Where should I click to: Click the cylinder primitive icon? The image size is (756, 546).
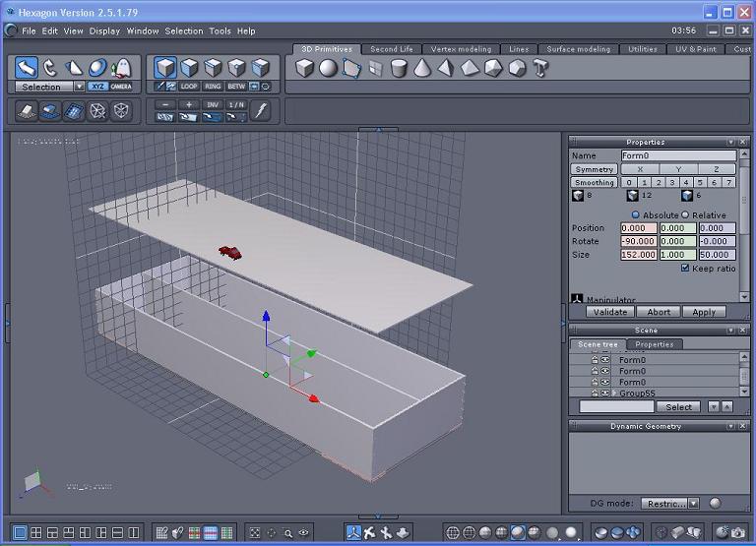pyautogui.click(x=399, y=68)
